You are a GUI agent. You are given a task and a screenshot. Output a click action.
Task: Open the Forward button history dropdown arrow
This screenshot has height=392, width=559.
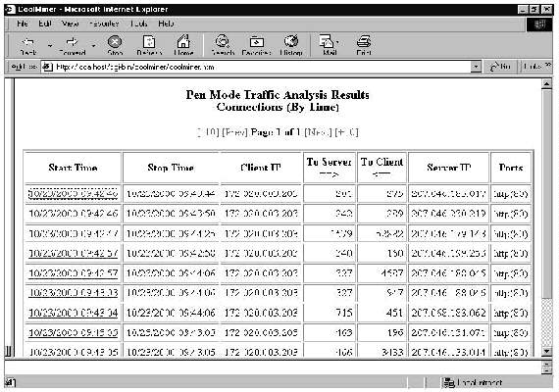(93, 46)
